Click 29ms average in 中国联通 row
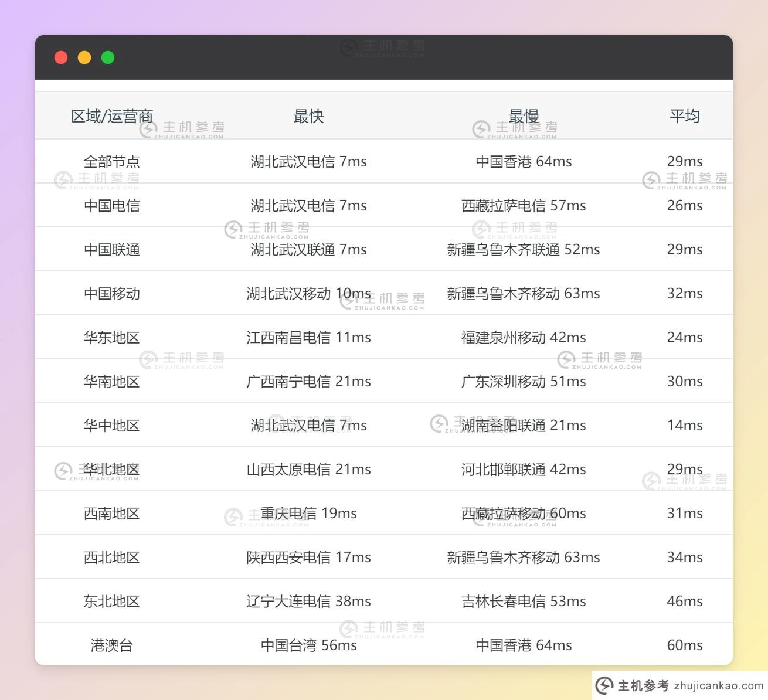768x700 pixels. point(685,249)
